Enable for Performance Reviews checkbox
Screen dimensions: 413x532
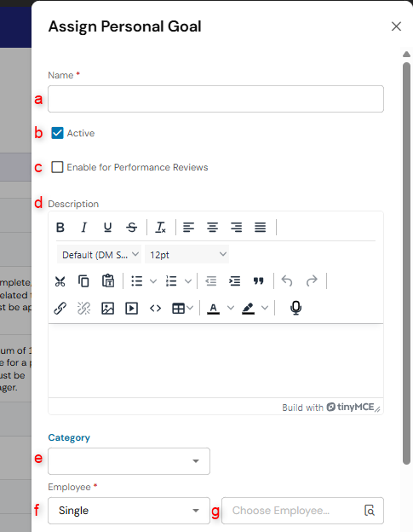(57, 167)
